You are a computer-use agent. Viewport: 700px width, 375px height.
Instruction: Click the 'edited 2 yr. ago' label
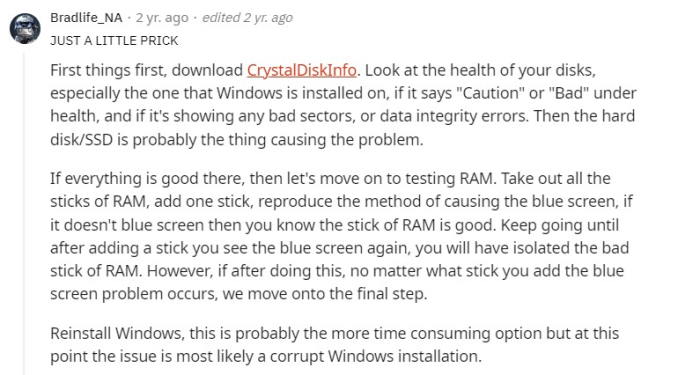pos(248,18)
